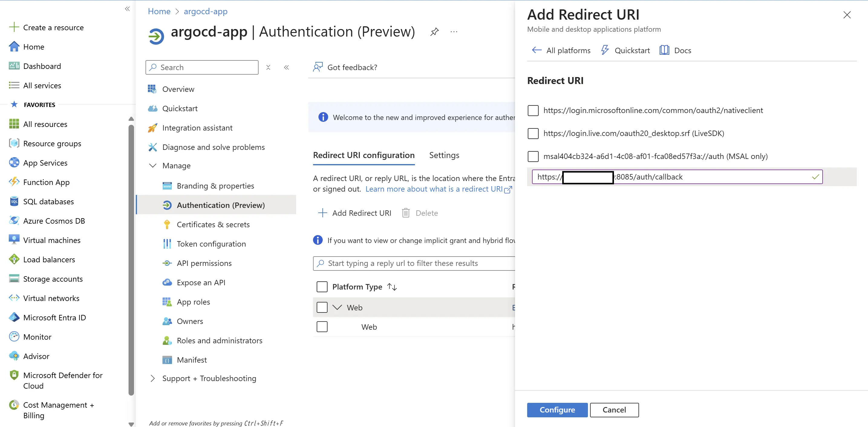The image size is (868, 427).
Task: Open the Advisor icon
Action: [14, 356]
